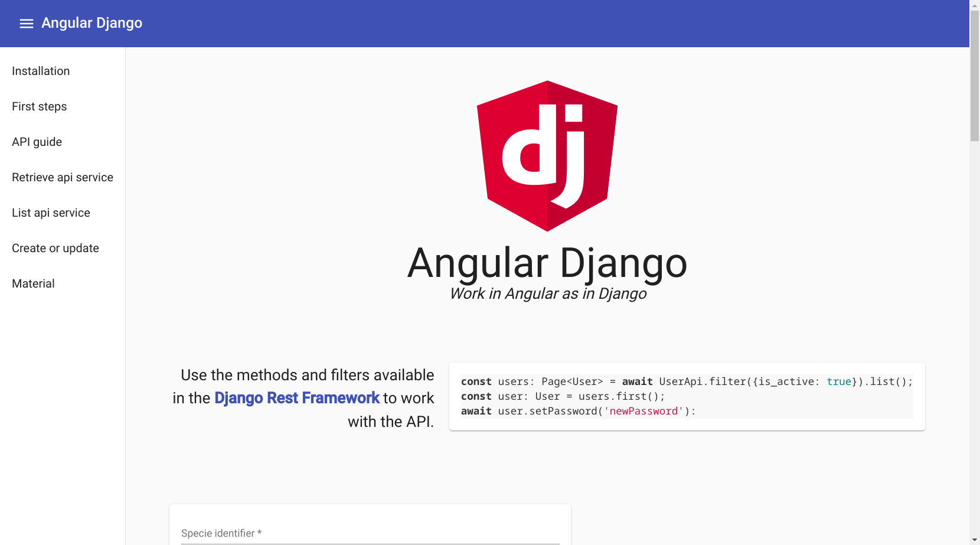This screenshot has height=545, width=980.
Task: Click the scrollbar down arrow
Action: (x=974, y=540)
